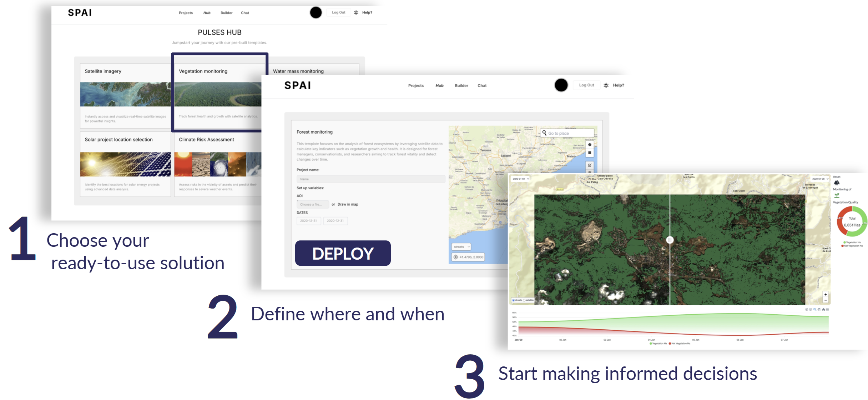Select the rectangle draw tool on map
Image resolution: width=868 pixels, height=400 pixels.
590,153
